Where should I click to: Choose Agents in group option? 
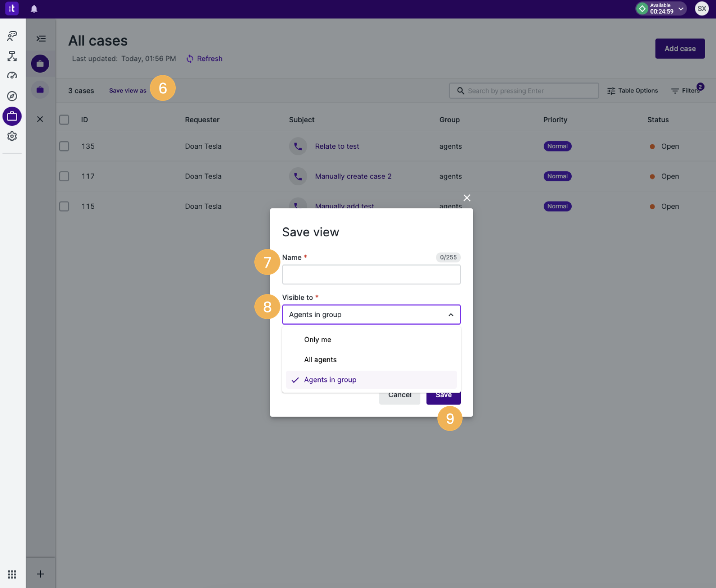point(372,380)
